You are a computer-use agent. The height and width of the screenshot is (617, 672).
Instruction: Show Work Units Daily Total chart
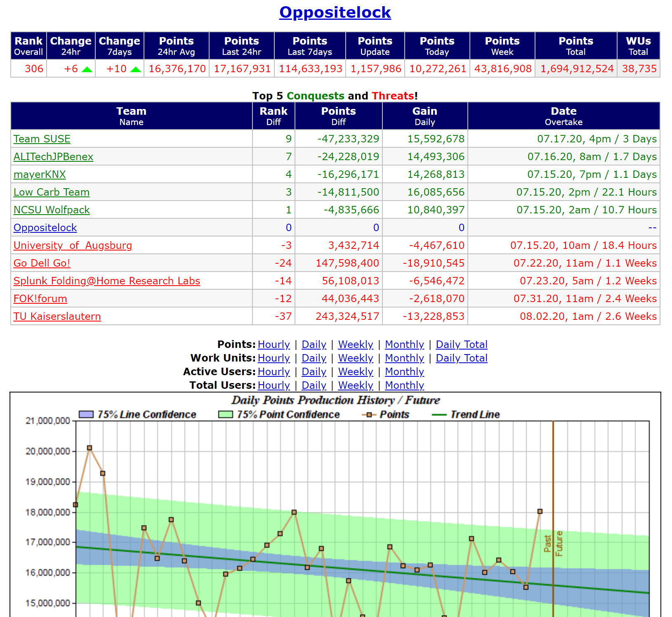click(x=462, y=358)
